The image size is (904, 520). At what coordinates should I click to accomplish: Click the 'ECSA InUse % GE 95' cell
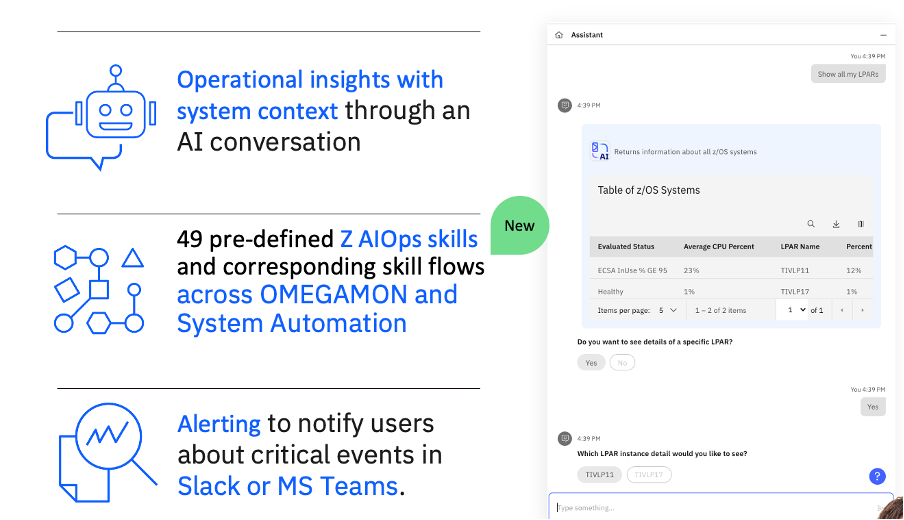click(632, 270)
